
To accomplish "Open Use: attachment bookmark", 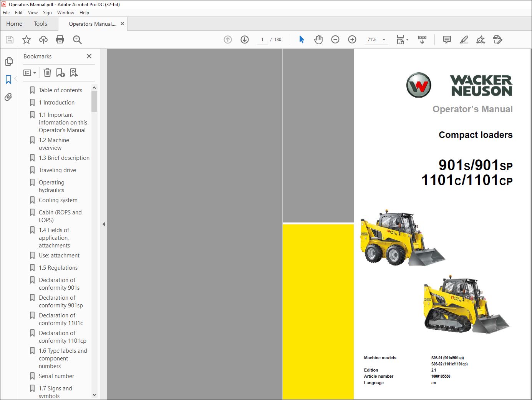I will tap(59, 256).
